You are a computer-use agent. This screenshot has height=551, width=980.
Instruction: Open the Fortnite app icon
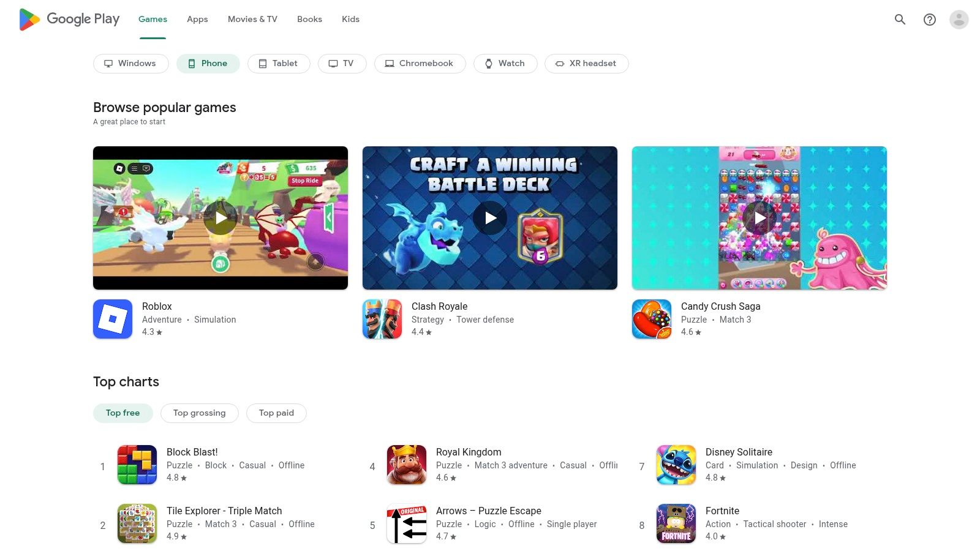676,523
